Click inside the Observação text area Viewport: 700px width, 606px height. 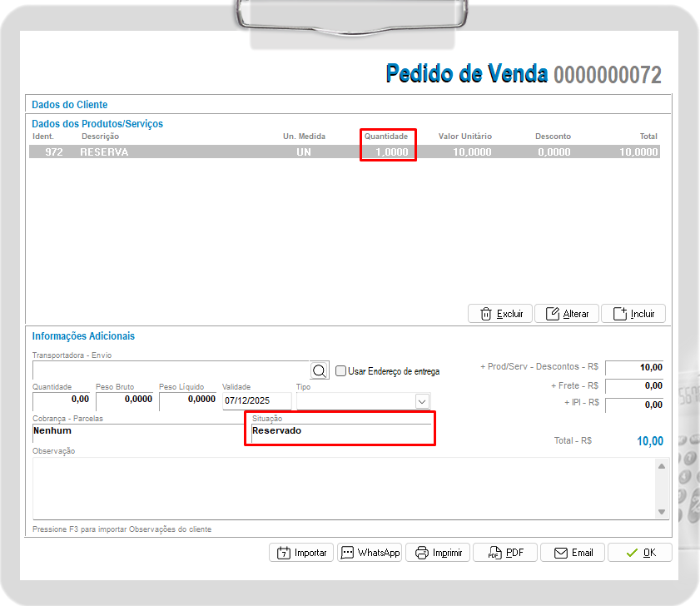(x=341, y=488)
